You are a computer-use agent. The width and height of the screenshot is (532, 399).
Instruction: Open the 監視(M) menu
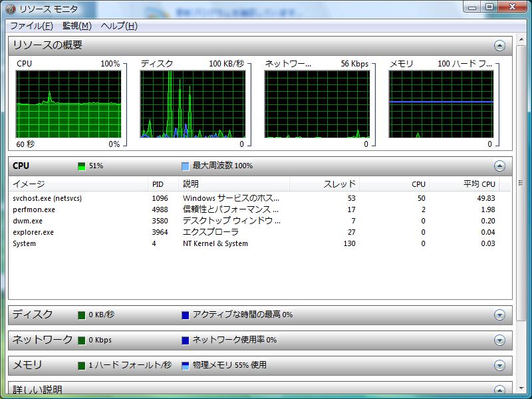coord(76,26)
